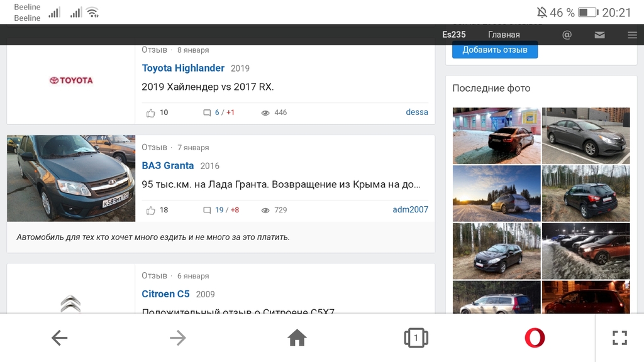Open the photo of gray sedan in parking lot
The image size is (644, 362).
(586, 136)
